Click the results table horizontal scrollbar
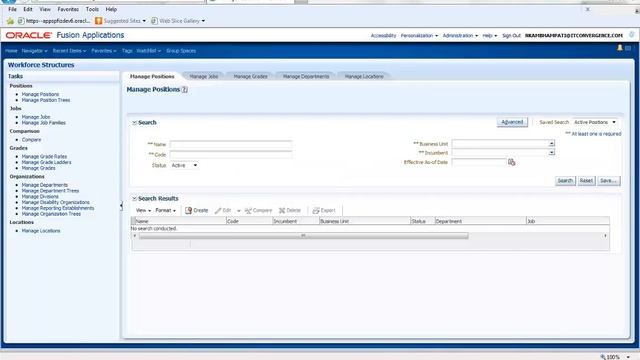The height and width of the screenshot is (360, 640). point(303,236)
